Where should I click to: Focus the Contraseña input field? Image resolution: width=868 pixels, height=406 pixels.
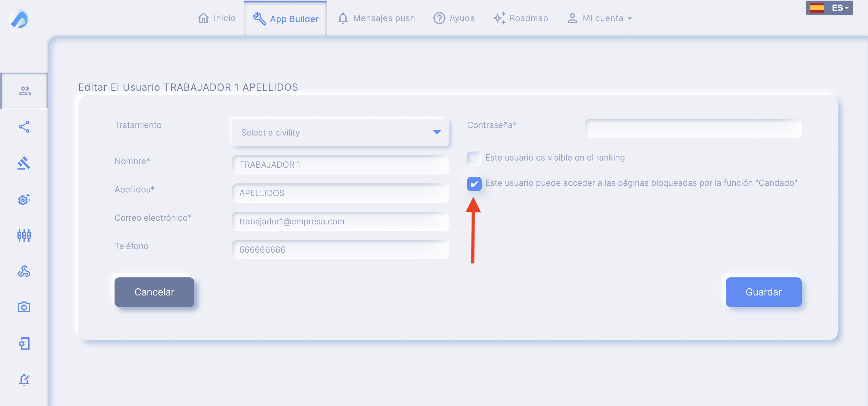point(693,128)
